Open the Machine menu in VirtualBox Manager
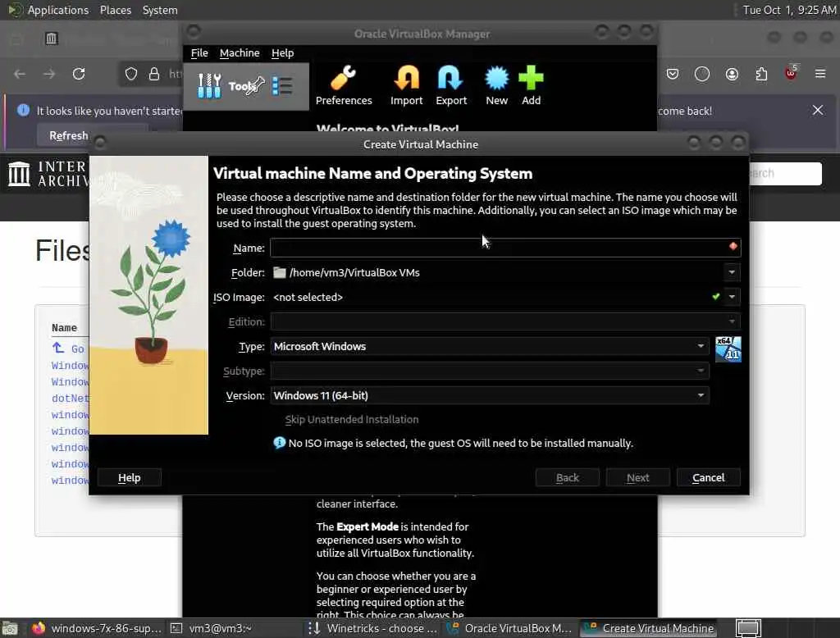The height and width of the screenshot is (638, 840). [240, 53]
